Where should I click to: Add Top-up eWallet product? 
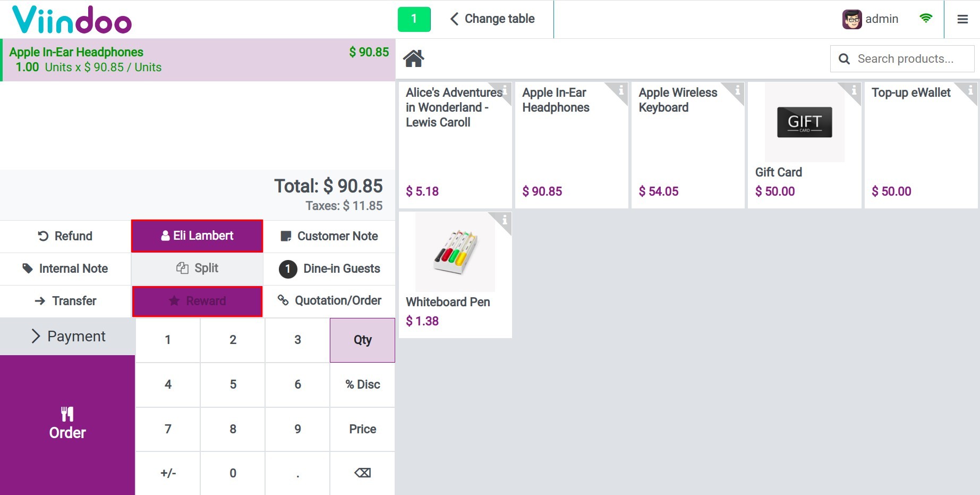(x=921, y=145)
